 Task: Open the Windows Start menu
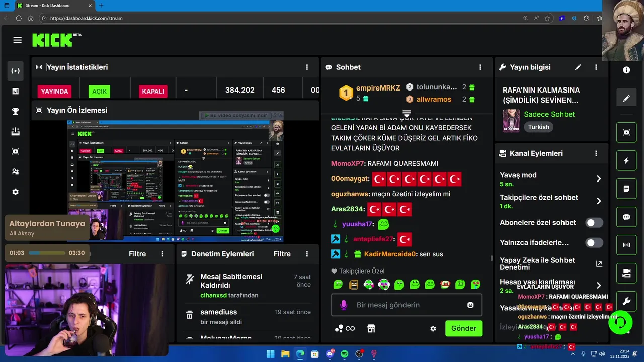[270, 354]
